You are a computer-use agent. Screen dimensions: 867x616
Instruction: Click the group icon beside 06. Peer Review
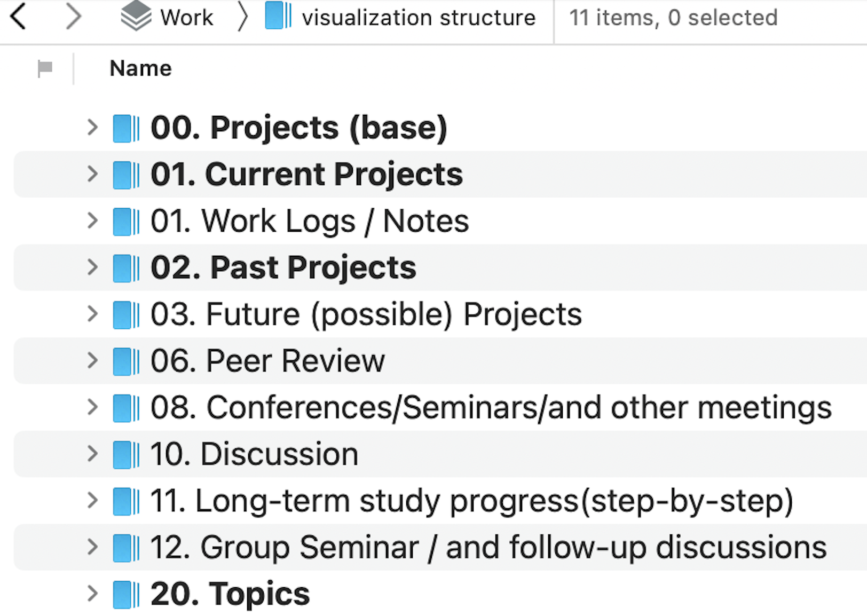click(126, 361)
